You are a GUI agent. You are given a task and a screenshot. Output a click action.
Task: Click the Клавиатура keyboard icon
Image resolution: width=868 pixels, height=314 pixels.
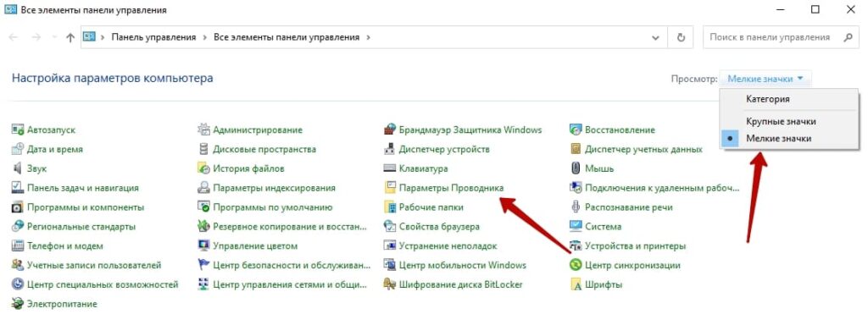(390, 168)
